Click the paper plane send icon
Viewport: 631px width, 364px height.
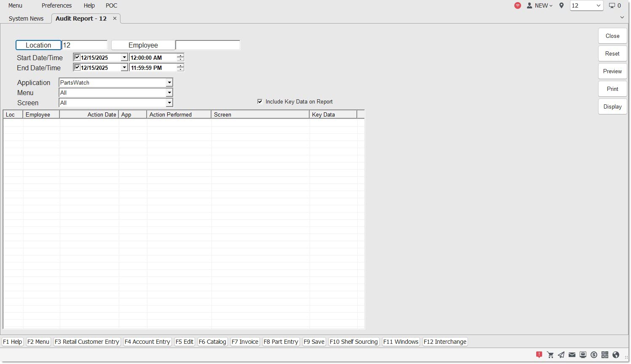(561, 355)
